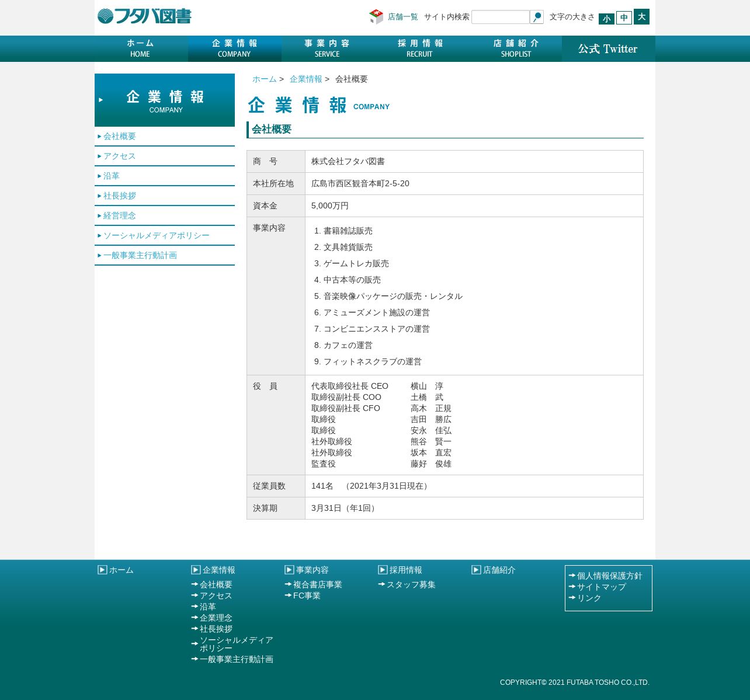The height and width of the screenshot is (700, 750).
Task: Click list item フィットネスクラブの運営
Action: (373, 361)
